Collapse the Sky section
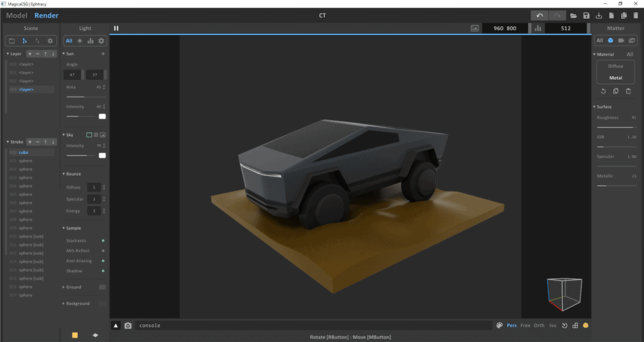The width and height of the screenshot is (644, 342). (x=64, y=135)
